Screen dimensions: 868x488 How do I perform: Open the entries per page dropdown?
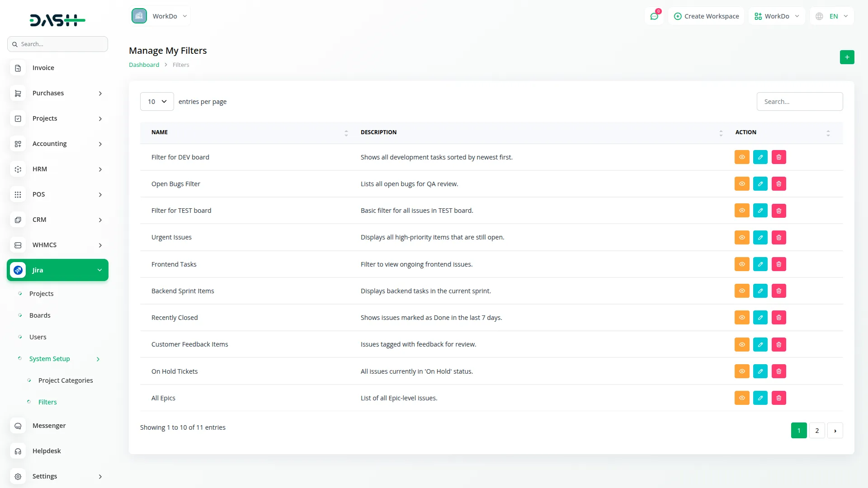[156, 101]
